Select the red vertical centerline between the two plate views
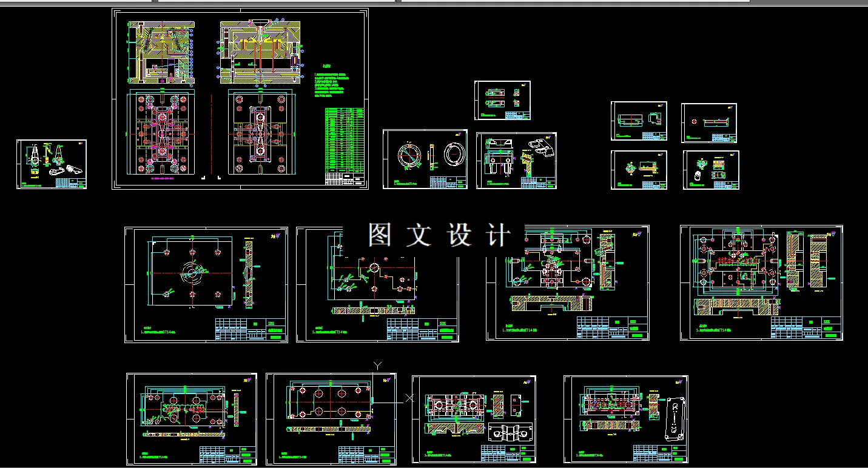868x468 pixels. (x=210, y=133)
